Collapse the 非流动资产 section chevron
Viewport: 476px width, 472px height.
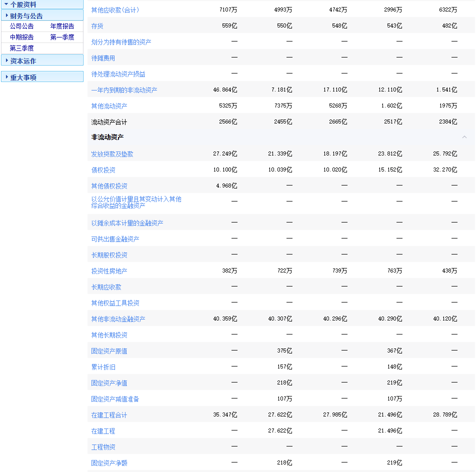tap(464, 137)
